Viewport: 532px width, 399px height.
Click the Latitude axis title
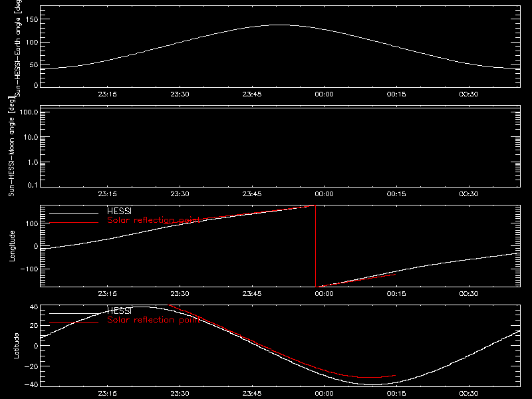point(16,346)
